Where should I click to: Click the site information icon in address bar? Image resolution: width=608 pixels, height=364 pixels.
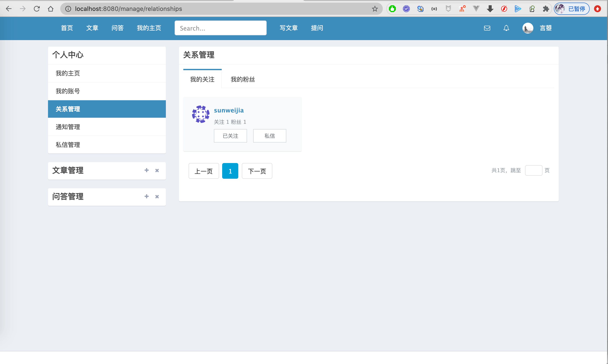point(68,9)
